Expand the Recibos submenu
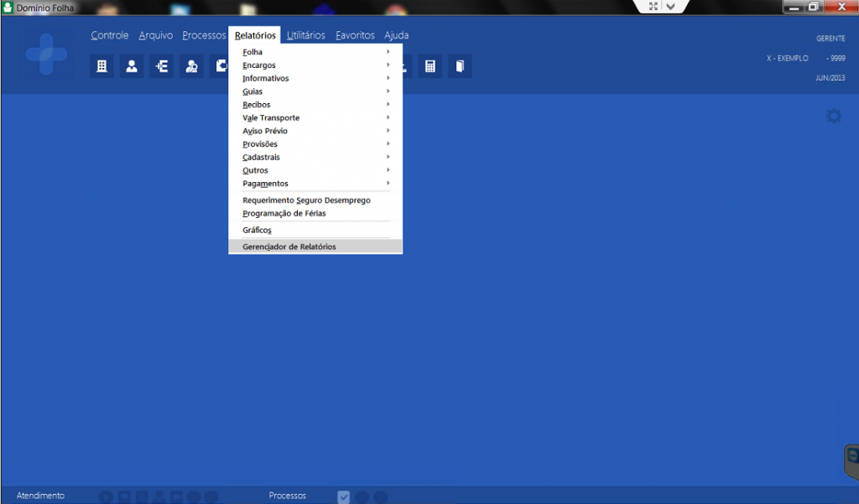Viewport: 859px width, 504px height. pyautogui.click(x=315, y=105)
